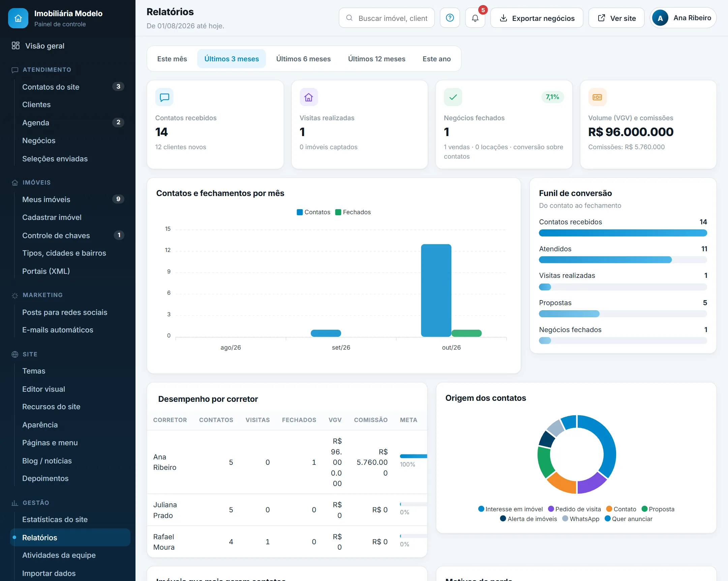This screenshot has width=728, height=581.
Task: Open Posts para redes sociais
Action: pos(70,312)
